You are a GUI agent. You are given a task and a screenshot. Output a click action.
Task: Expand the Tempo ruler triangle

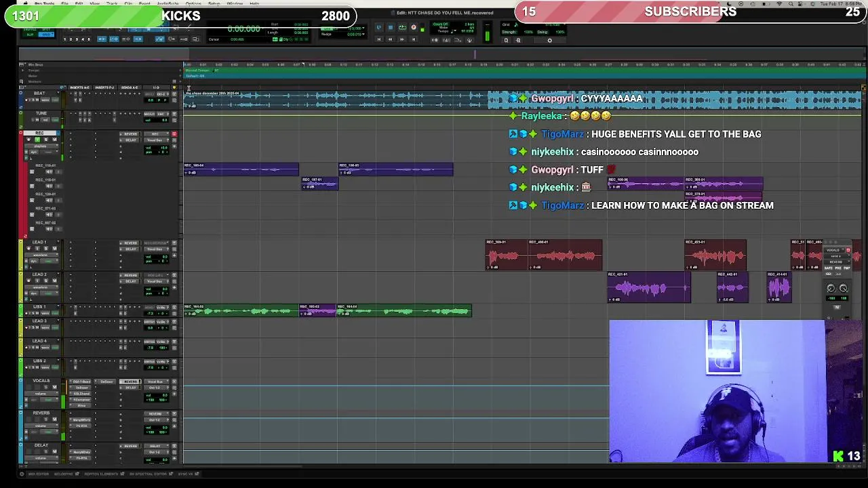click(22, 70)
